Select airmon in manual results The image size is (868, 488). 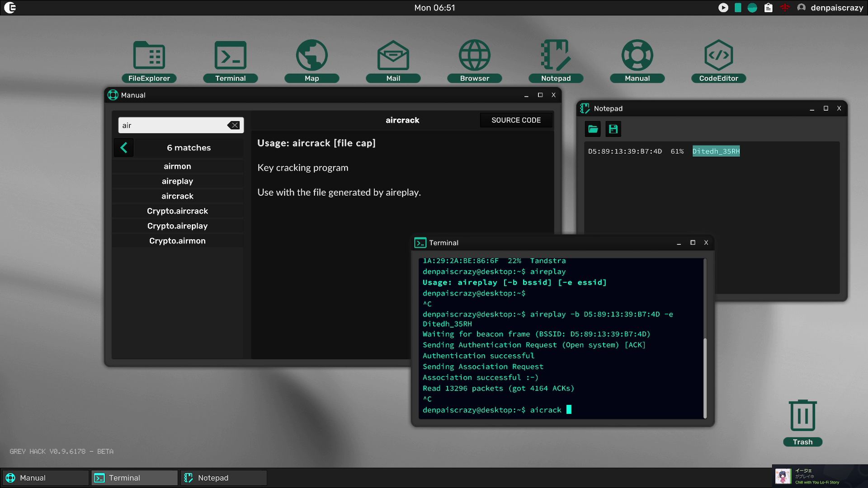point(177,166)
